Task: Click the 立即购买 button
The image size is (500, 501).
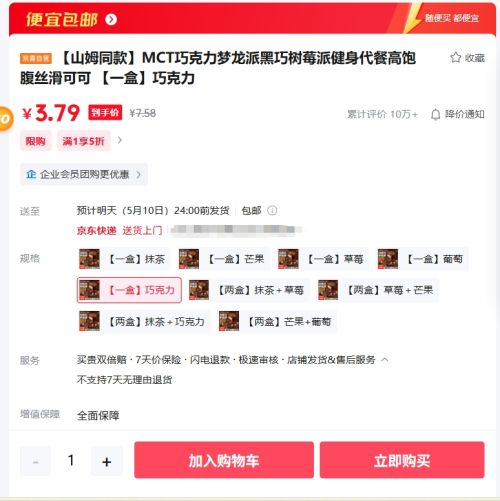Action: click(402, 460)
